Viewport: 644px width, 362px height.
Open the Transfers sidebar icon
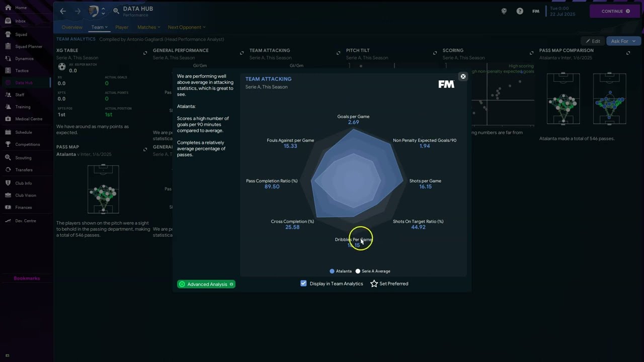8,169
